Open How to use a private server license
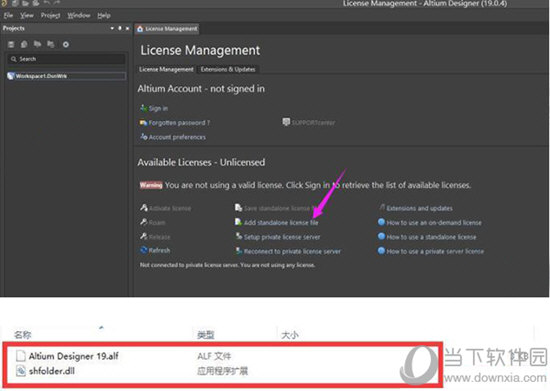 click(435, 251)
